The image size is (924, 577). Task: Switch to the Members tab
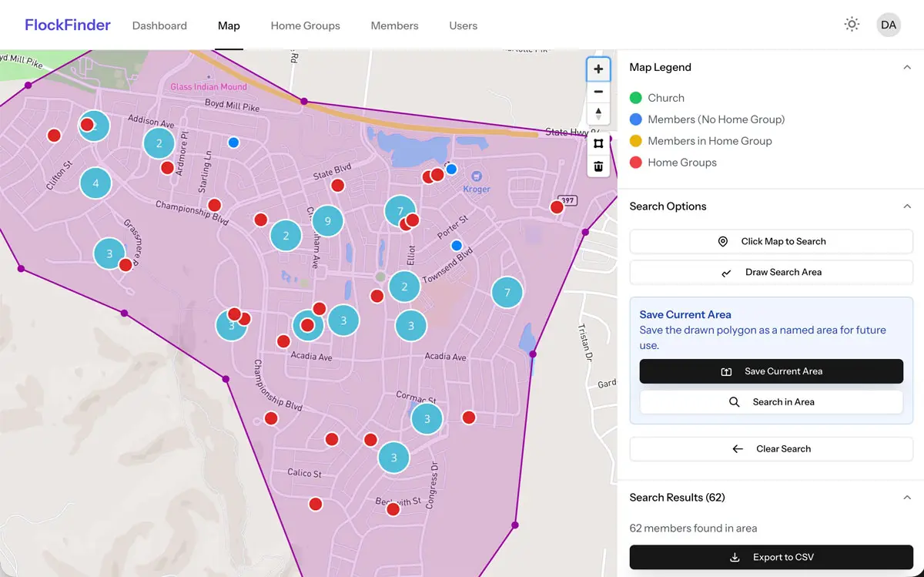[x=394, y=25]
